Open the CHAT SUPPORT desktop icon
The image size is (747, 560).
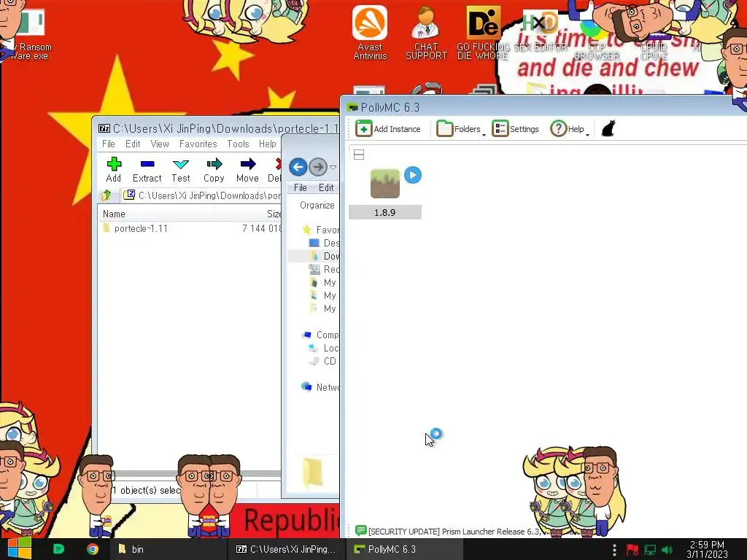point(426,32)
